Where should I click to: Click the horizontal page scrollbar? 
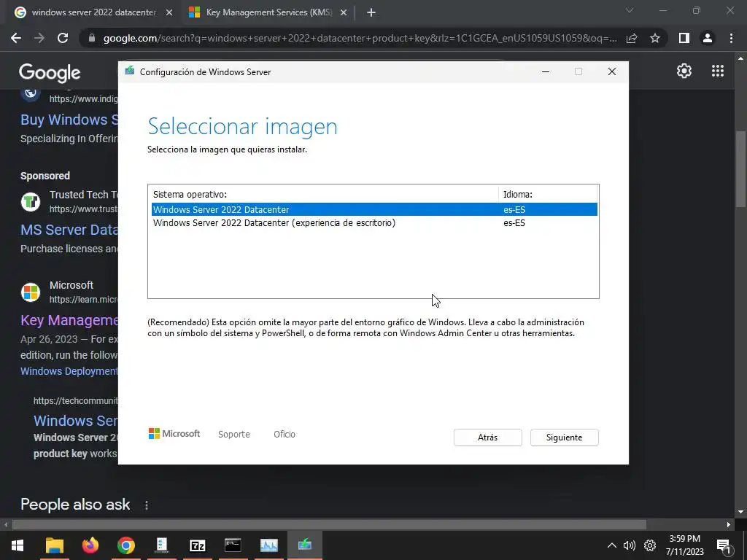[x=329, y=525]
